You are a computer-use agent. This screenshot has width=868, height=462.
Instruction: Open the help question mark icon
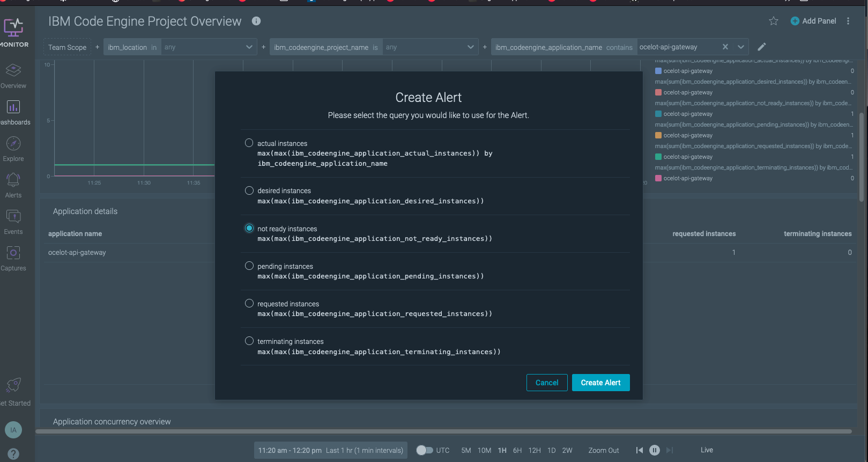pyautogui.click(x=13, y=454)
